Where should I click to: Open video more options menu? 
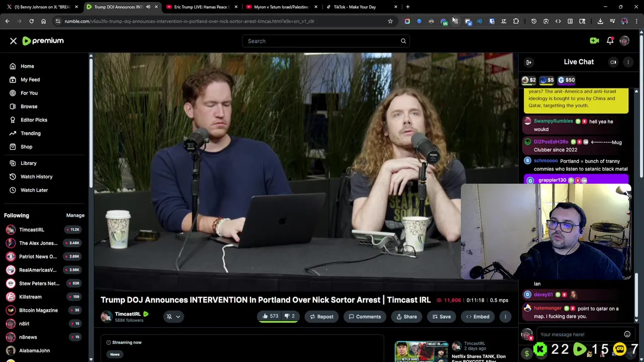point(505,317)
